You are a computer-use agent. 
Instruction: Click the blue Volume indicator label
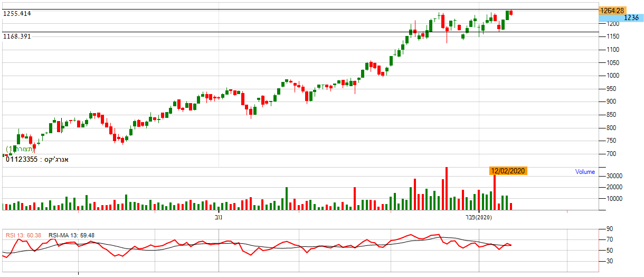[x=585, y=172]
